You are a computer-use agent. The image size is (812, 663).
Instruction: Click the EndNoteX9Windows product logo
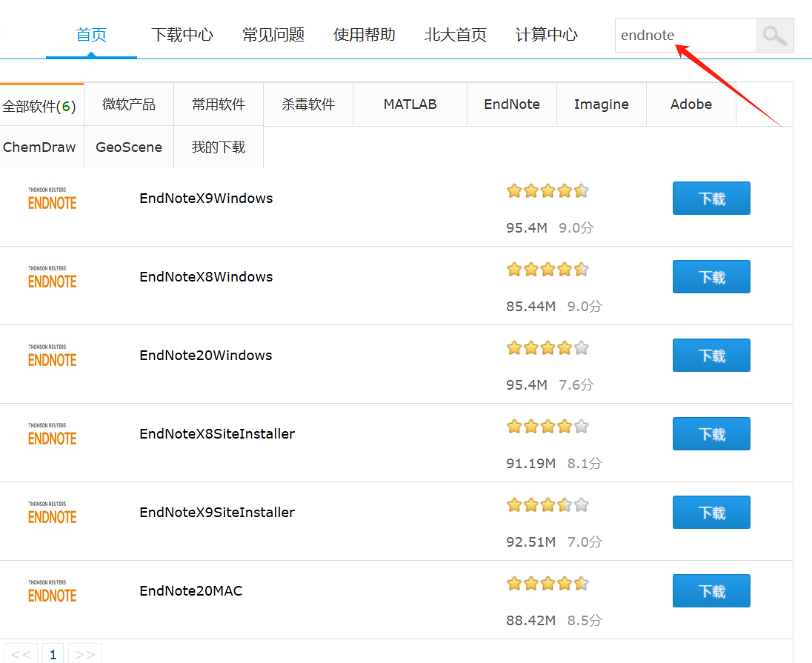point(53,199)
